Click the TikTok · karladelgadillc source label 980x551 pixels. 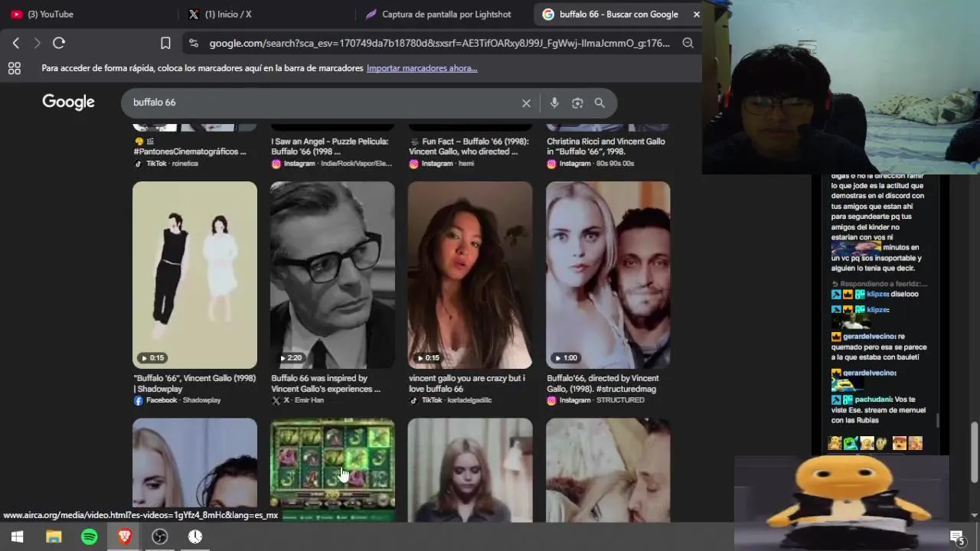(x=450, y=400)
